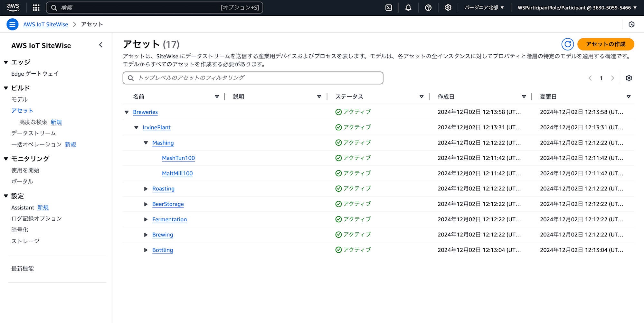Open モデル in sidebar
The width and height of the screenshot is (644, 323).
click(x=19, y=99)
